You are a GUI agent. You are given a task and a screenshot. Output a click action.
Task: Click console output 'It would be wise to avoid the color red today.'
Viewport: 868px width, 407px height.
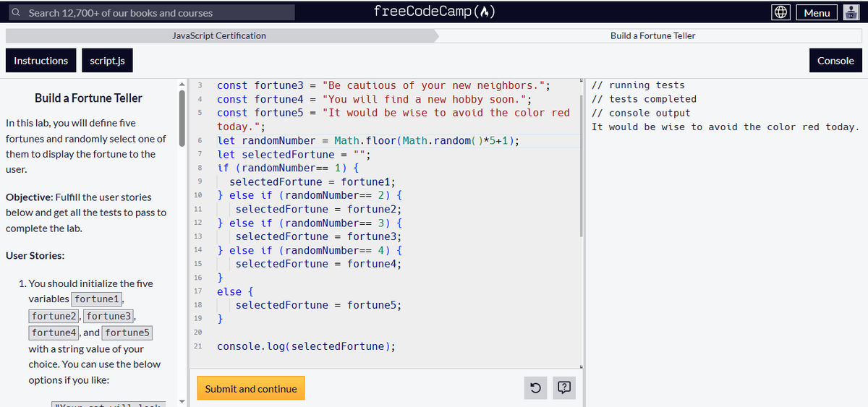coord(726,127)
